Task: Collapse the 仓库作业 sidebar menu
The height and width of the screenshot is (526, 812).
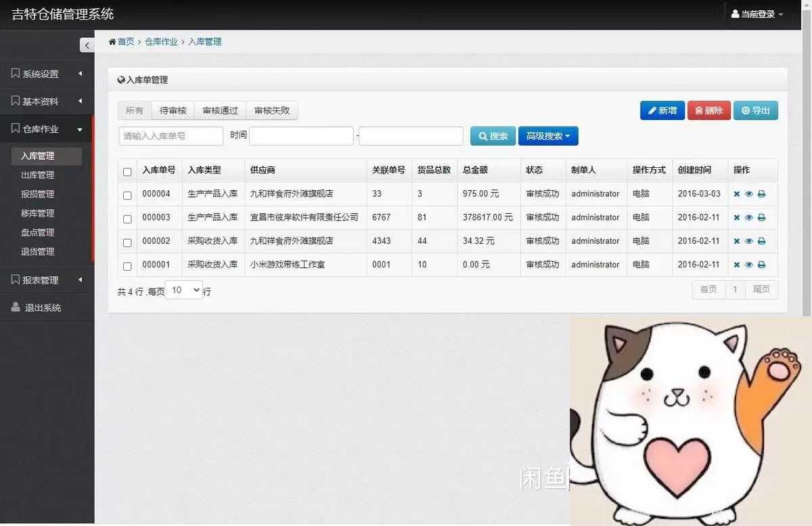Action: pos(46,129)
